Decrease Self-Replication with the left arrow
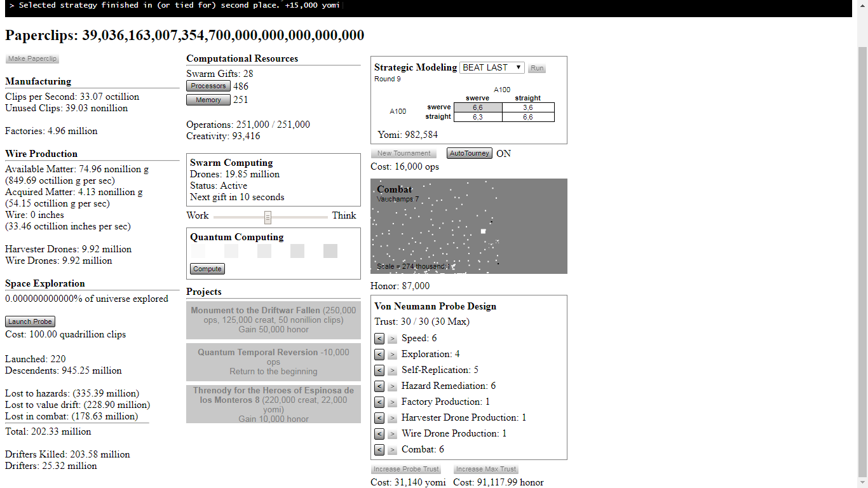 pyautogui.click(x=379, y=370)
